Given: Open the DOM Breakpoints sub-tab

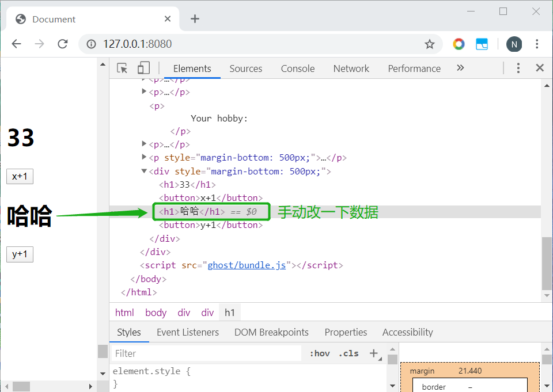Looking at the screenshot, I should tap(271, 332).
